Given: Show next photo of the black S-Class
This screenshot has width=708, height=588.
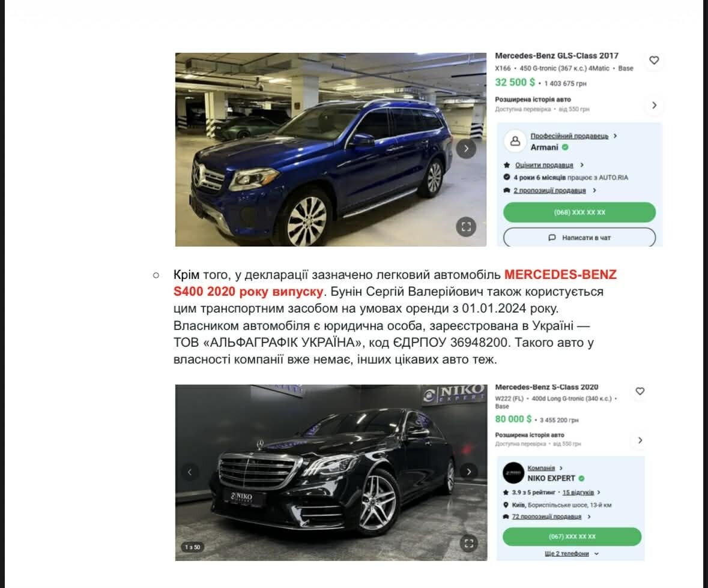Looking at the screenshot, I should click(468, 472).
